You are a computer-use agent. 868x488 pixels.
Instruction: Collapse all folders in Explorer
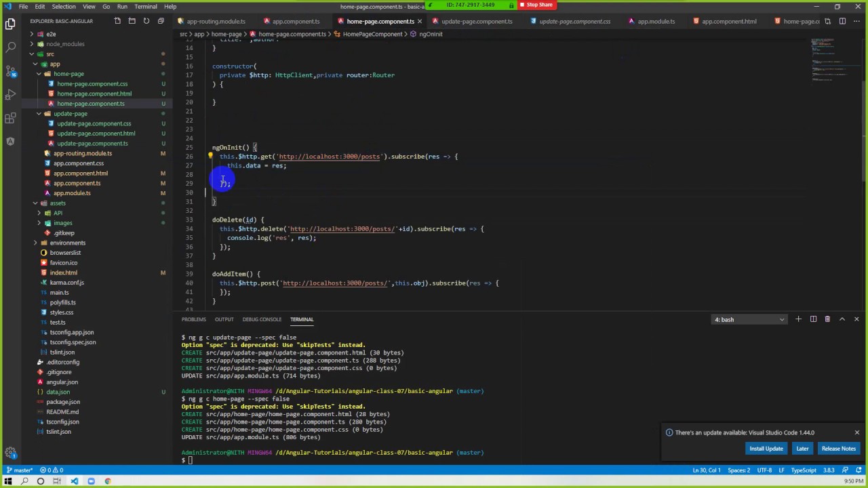click(x=161, y=21)
